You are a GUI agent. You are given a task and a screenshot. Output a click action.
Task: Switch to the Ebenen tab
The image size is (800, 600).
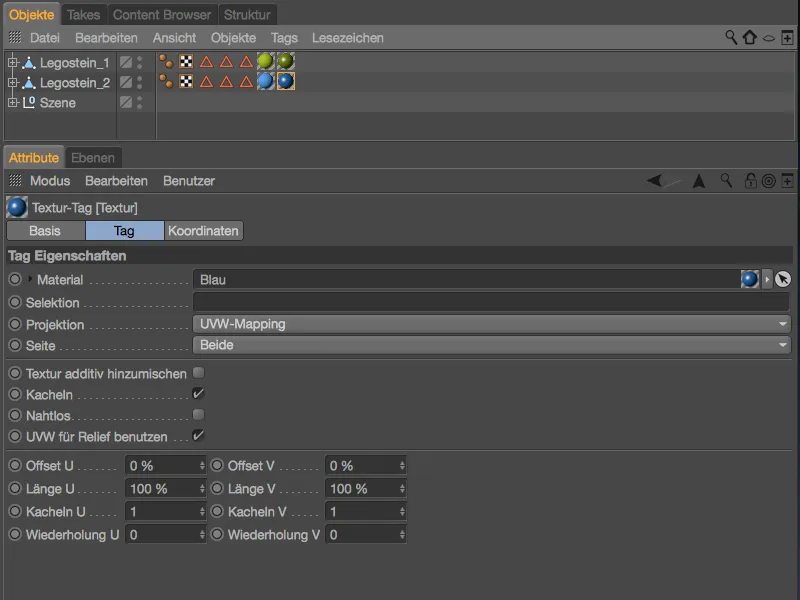pos(92,158)
